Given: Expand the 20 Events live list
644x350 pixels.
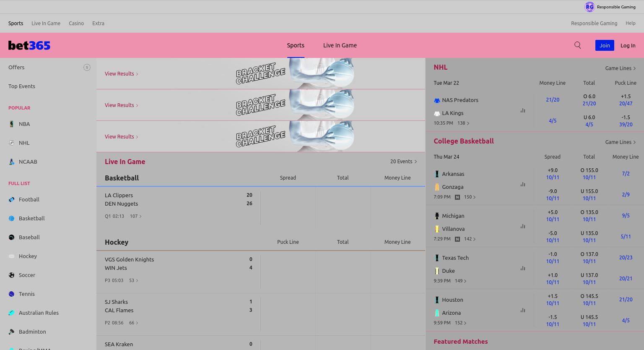Looking at the screenshot, I should [403, 161].
